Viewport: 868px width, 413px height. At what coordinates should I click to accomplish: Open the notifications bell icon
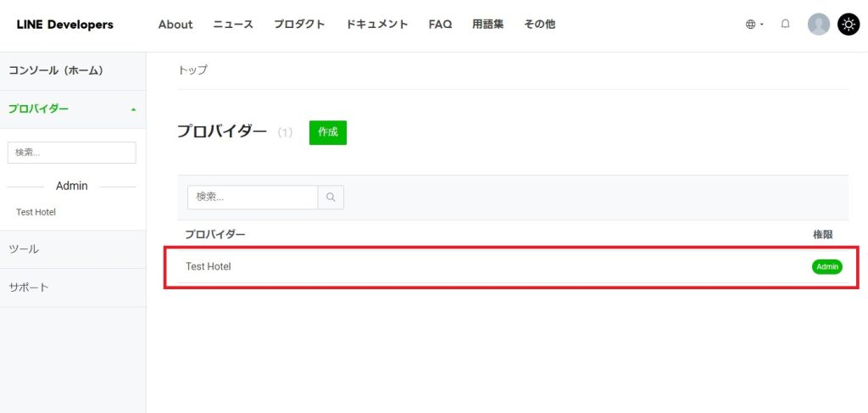point(785,25)
